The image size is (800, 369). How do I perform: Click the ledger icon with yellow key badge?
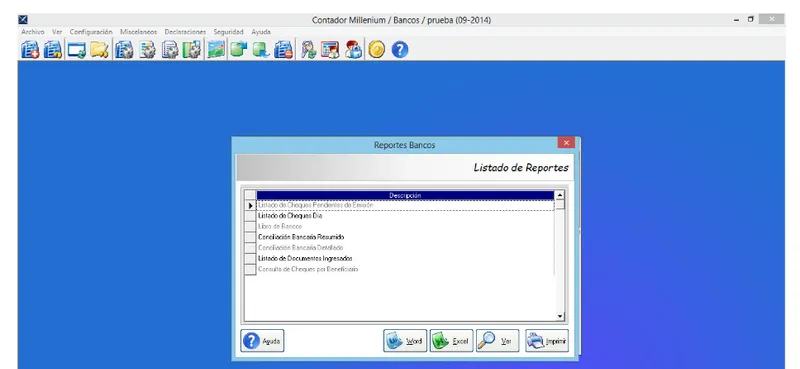53,50
